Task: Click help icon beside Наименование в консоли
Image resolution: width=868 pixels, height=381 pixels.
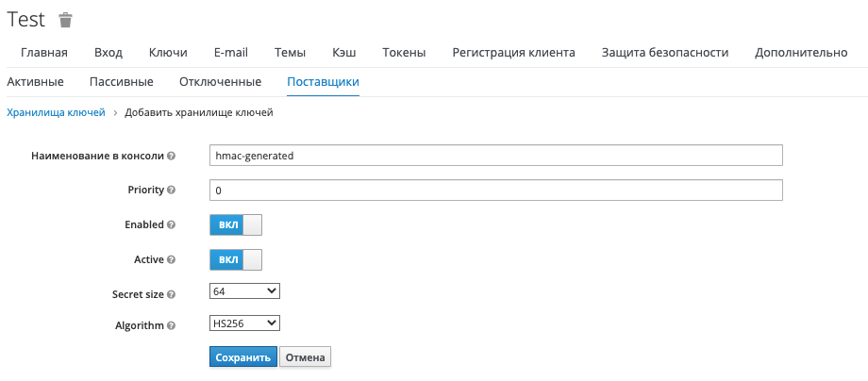Action: tap(172, 156)
